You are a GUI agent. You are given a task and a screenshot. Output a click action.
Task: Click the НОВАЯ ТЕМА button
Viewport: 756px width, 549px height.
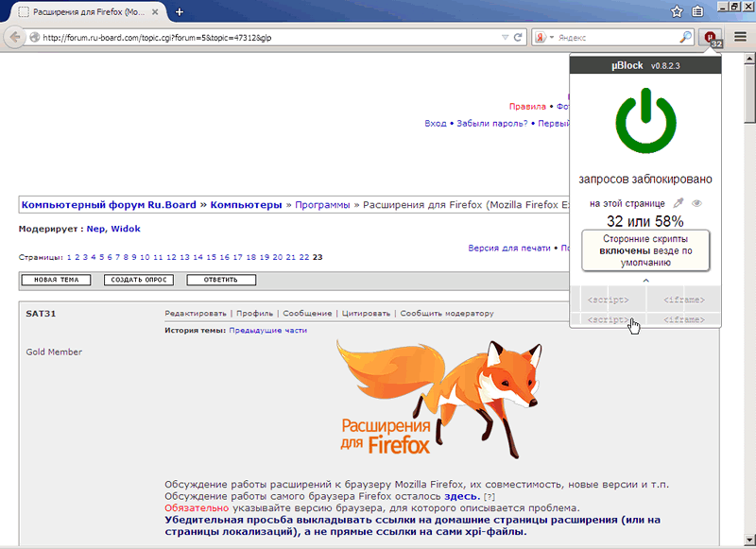click(56, 280)
